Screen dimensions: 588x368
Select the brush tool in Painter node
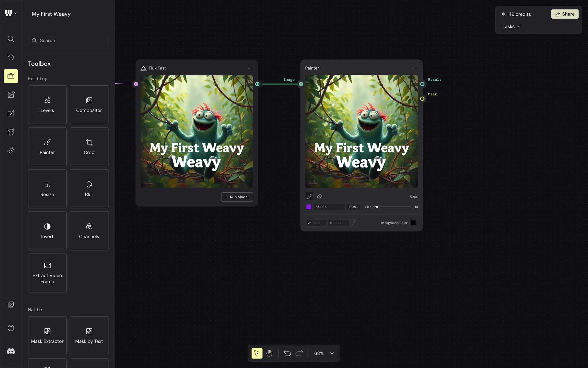pyautogui.click(x=309, y=196)
